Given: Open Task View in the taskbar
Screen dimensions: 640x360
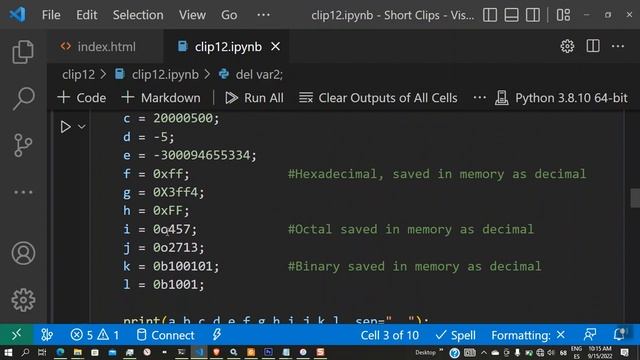Looking at the screenshot, I should 42,353.
